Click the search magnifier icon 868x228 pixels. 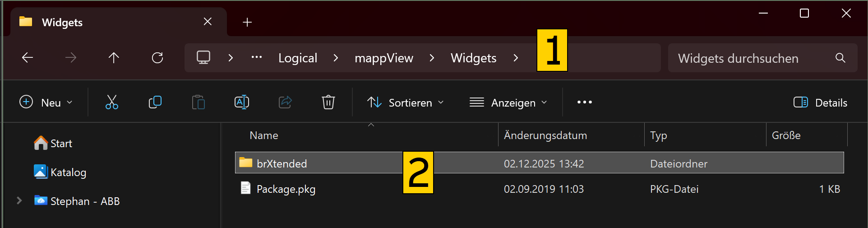coord(840,58)
